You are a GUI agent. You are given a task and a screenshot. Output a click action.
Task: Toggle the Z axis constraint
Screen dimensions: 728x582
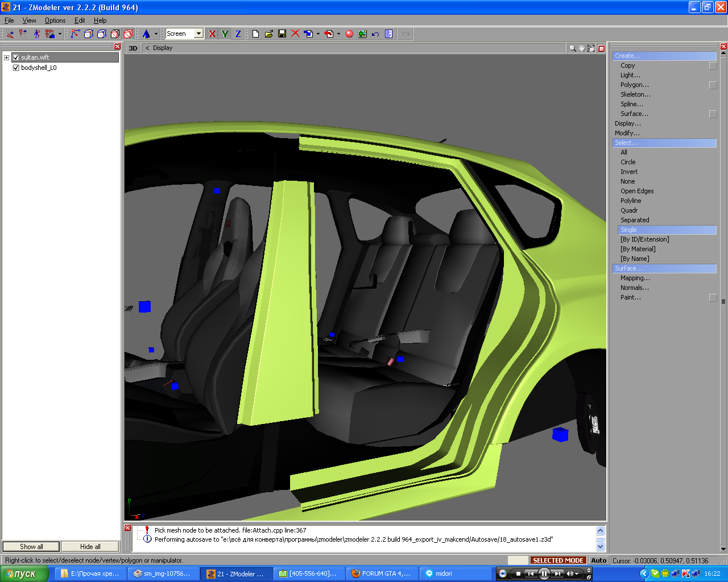click(x=238, y=34)
